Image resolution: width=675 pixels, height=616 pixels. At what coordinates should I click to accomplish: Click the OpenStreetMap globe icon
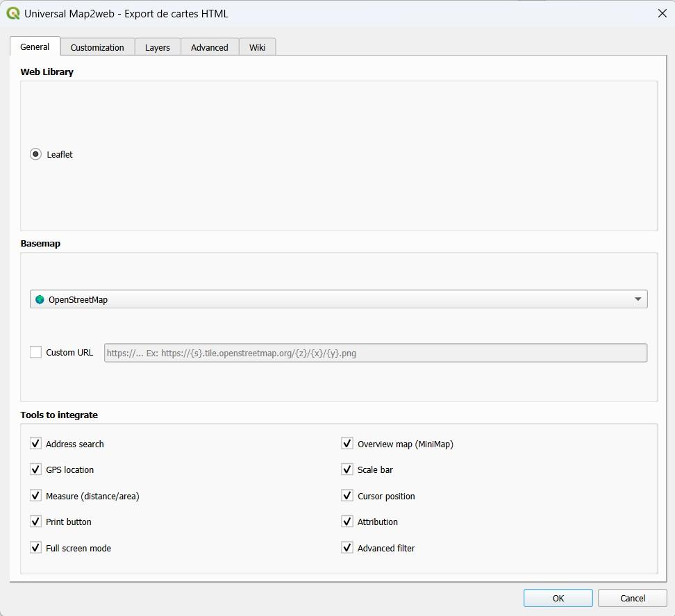tap(40, 299)
